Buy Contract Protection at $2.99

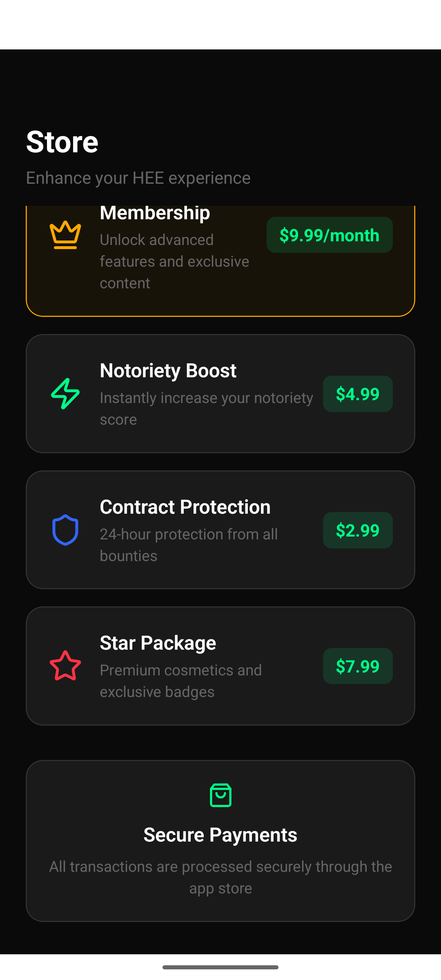[358, 530]
